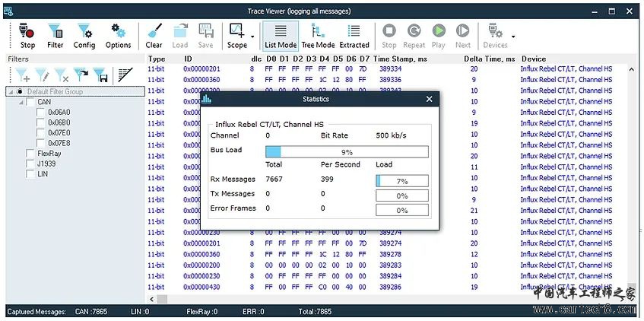Select the Default Filter Group radio button

click(20, 91)
